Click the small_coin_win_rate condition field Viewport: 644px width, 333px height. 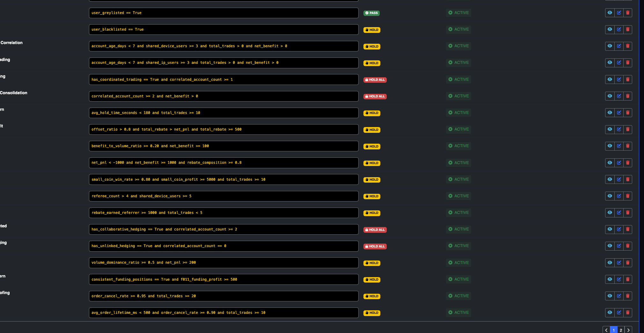pos(223,179)
